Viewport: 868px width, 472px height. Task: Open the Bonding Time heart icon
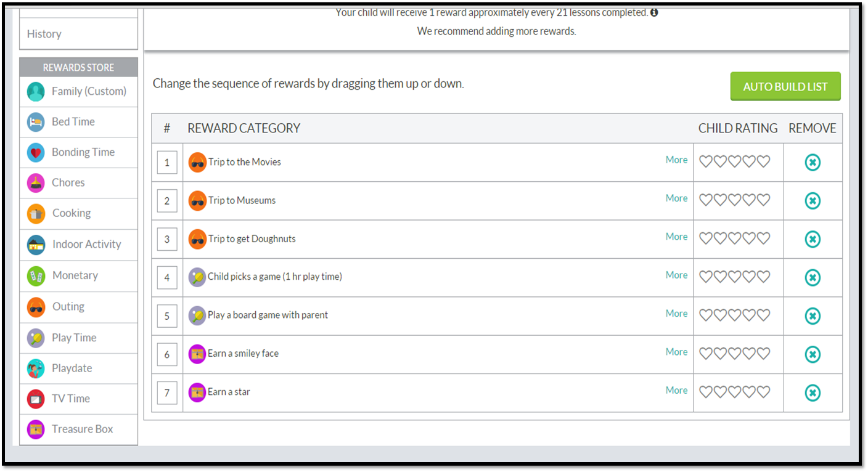[36, 152]
